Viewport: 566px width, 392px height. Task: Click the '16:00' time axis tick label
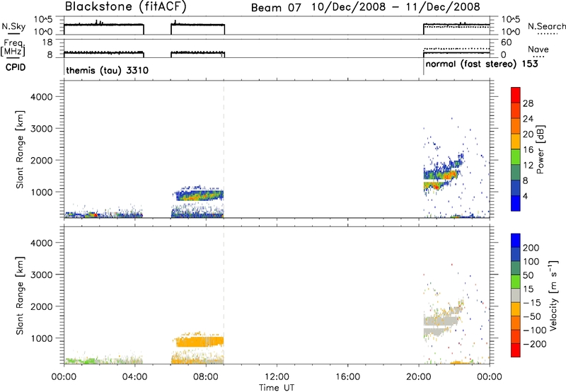pyautogui.click(x=347, y=377)
